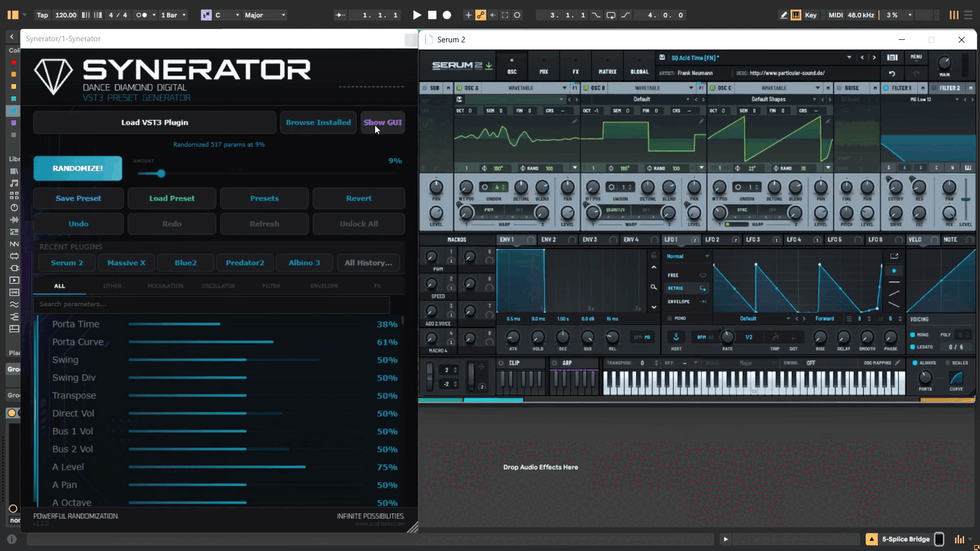Viewport: 980px width, 551px height.
Task: Switch to the ENVELOPE parameter tab
Action: tap(324, 286)
